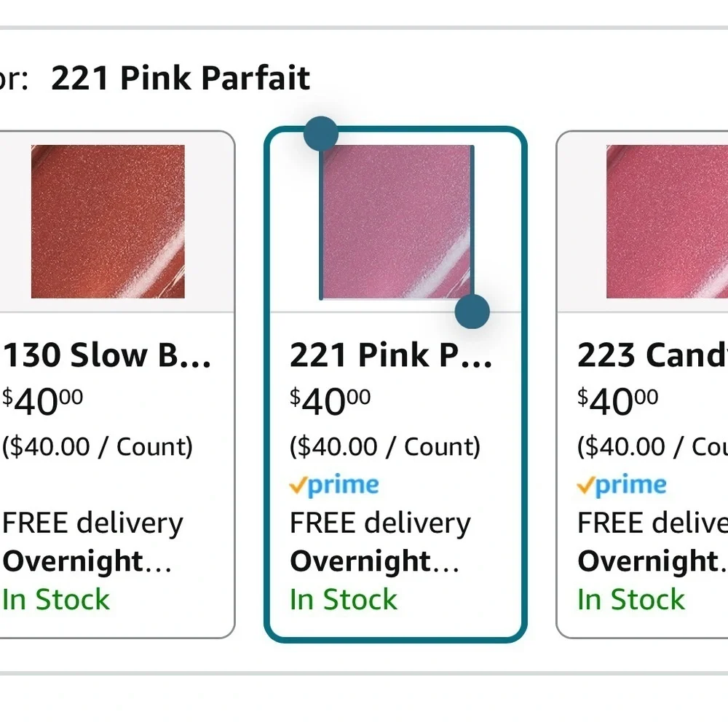The height and width of the screenshot is (728, 728).
Task: Click the prime logo in 223 card
Action: point(622,486)
